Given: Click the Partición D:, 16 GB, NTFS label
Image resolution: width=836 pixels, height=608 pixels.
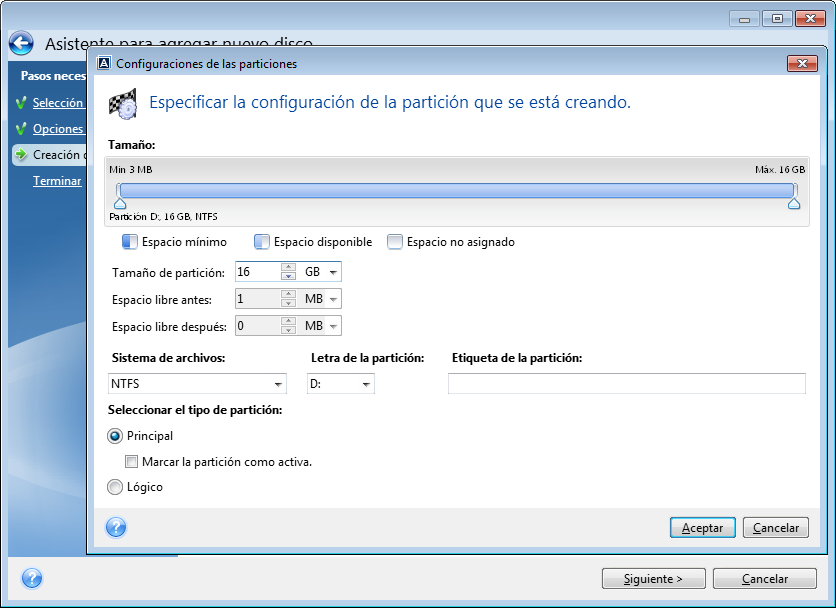Looking at the screenshot, I should 163,217.
